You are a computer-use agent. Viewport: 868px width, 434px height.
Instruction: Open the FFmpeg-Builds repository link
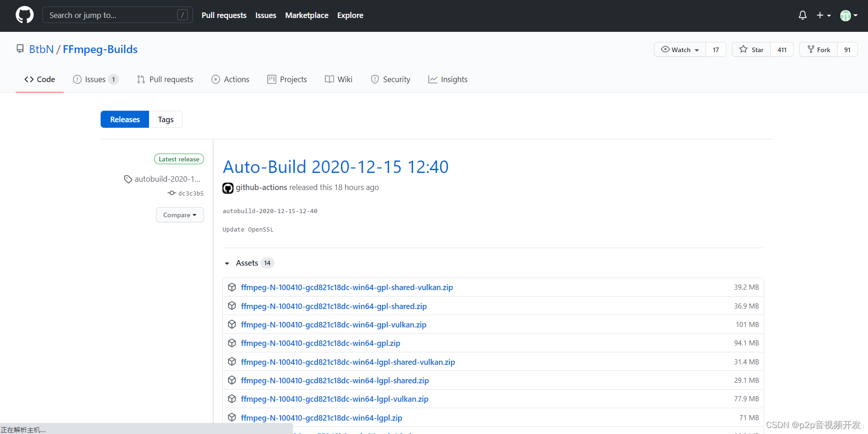pos(100,49)
